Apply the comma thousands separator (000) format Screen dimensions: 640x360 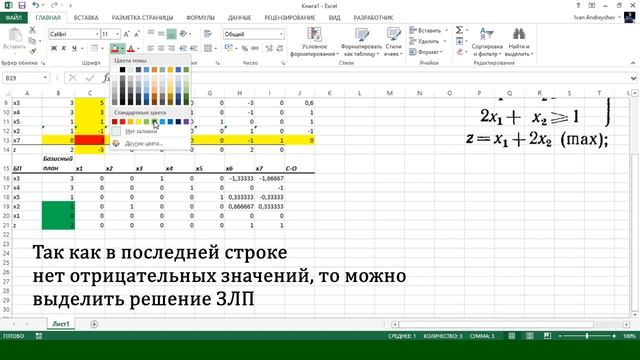pos(255,49)
